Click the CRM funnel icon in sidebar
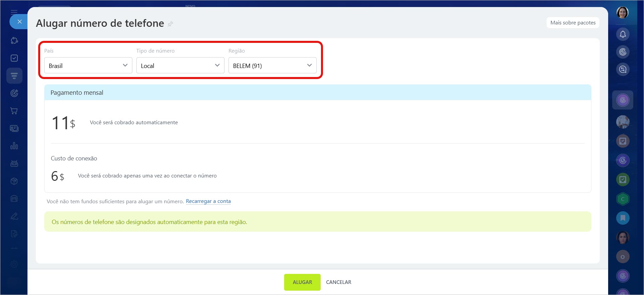Screen dimensions: 644x295 coord(14,76)
